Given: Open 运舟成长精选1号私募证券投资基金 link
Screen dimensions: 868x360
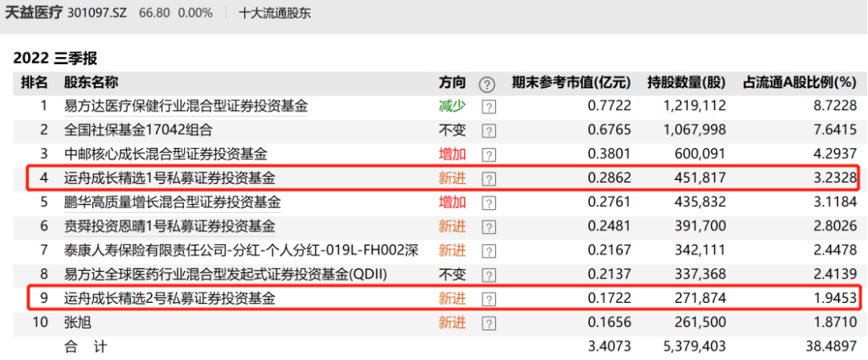Looking at the screenshot, I should point(170,178).
